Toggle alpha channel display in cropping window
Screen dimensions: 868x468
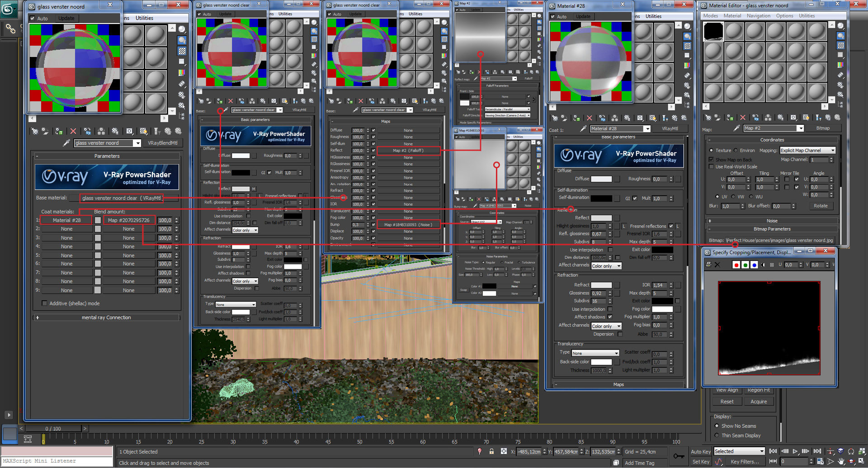764,265
